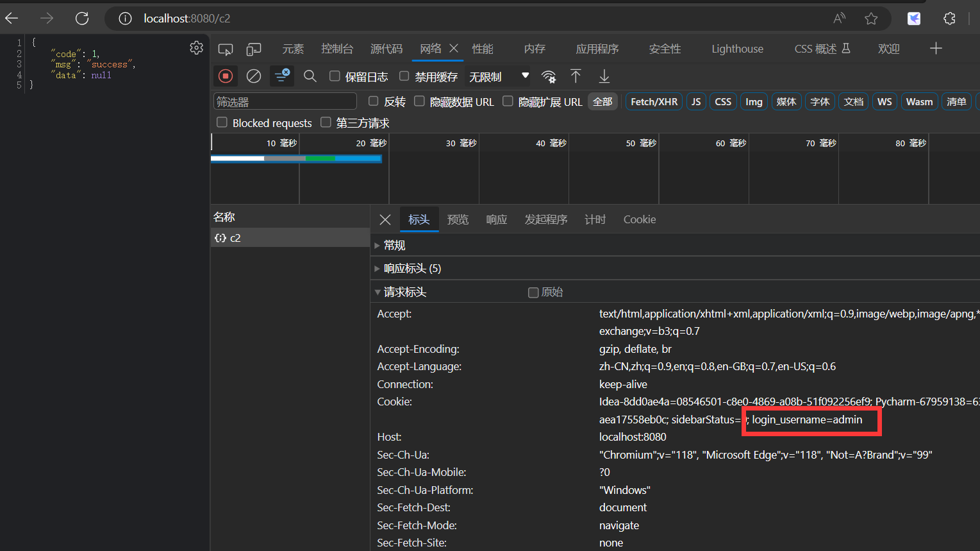Reload the localhost page
980x551 pixels.
coord(82,19)
